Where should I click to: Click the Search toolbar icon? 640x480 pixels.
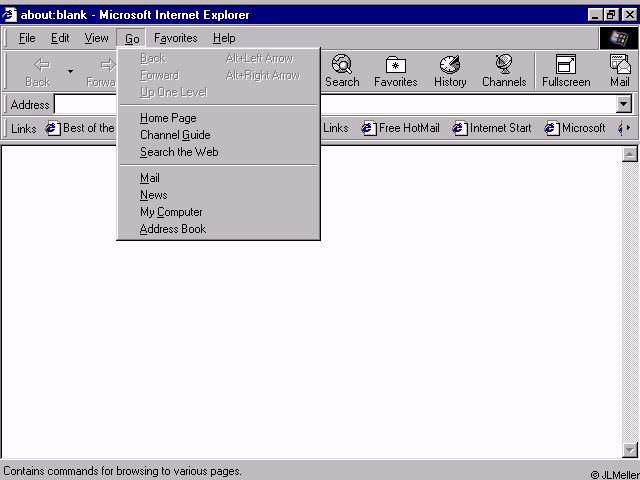[x=342, y=71]
